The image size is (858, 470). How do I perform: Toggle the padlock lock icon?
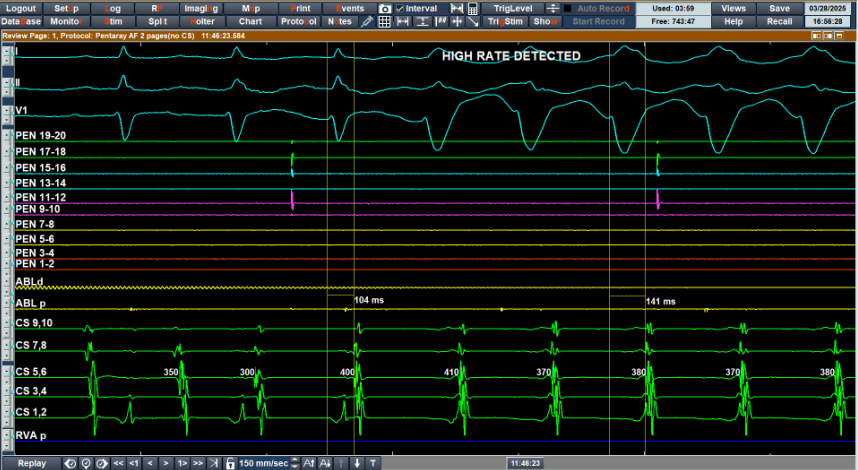point(230,463)
